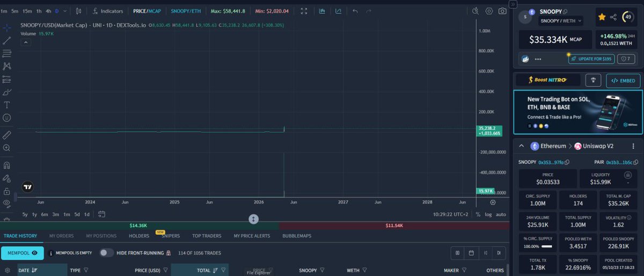Select the text annotation tool
The width and height of the screenshot is (644, 276).
pos(7,105)
